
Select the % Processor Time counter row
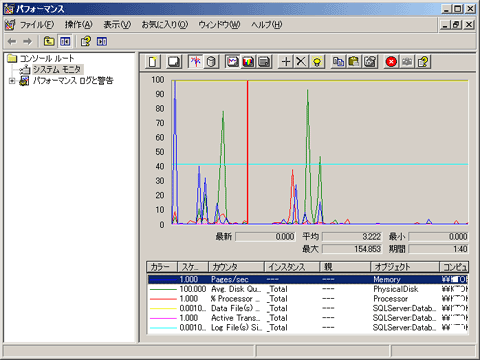click(x=308, y=299)
